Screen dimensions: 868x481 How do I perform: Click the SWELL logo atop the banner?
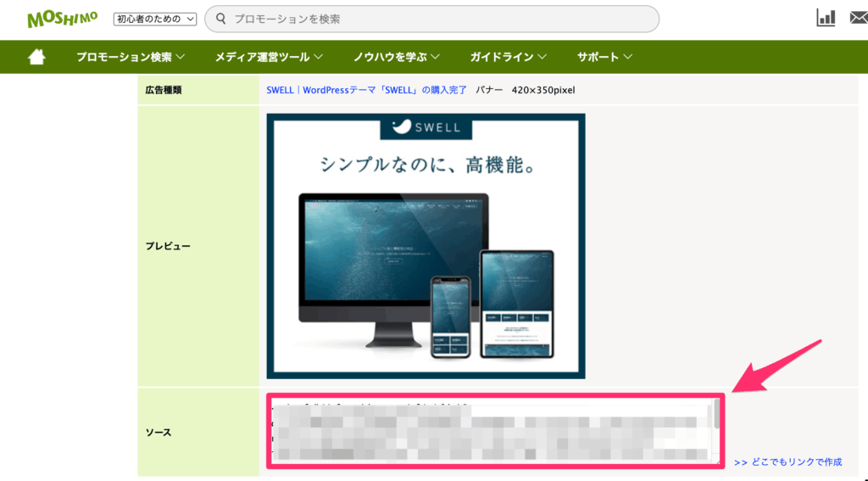coord(427,127)
